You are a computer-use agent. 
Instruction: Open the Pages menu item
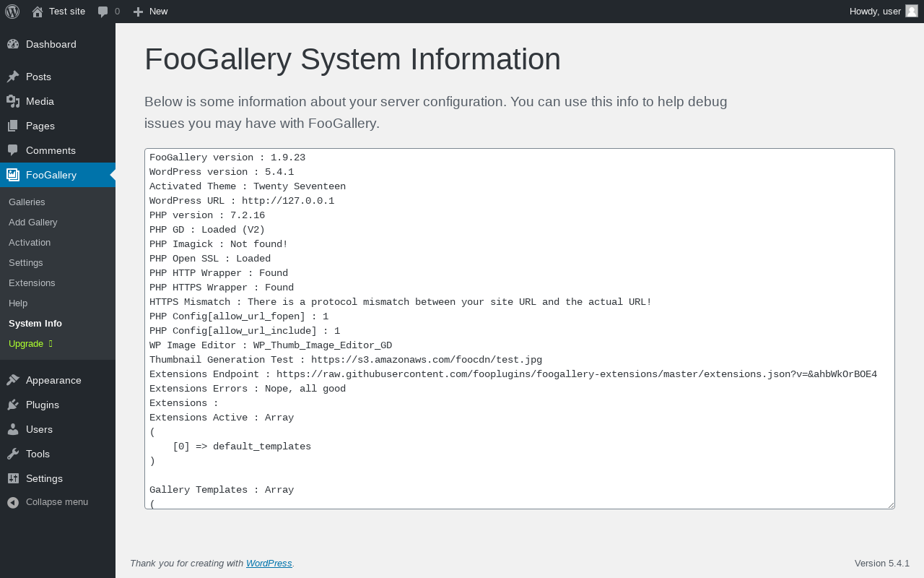click(x=40, y=126)
